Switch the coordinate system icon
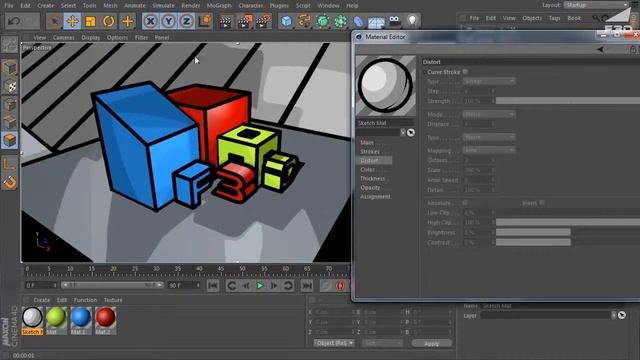 coord(205,21)
